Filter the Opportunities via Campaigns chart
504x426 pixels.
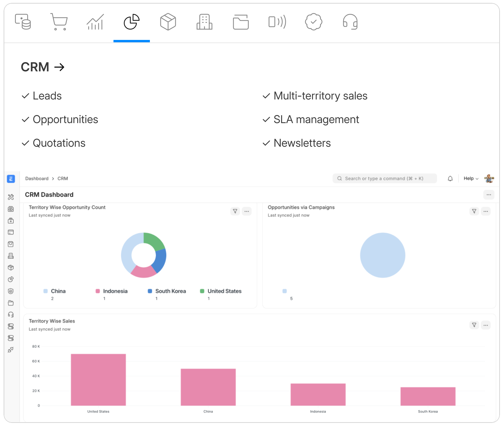pos(474,211)
